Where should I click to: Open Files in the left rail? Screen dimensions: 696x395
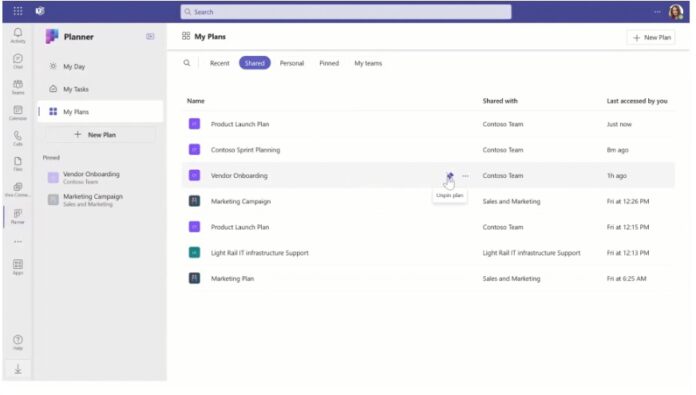18,164
